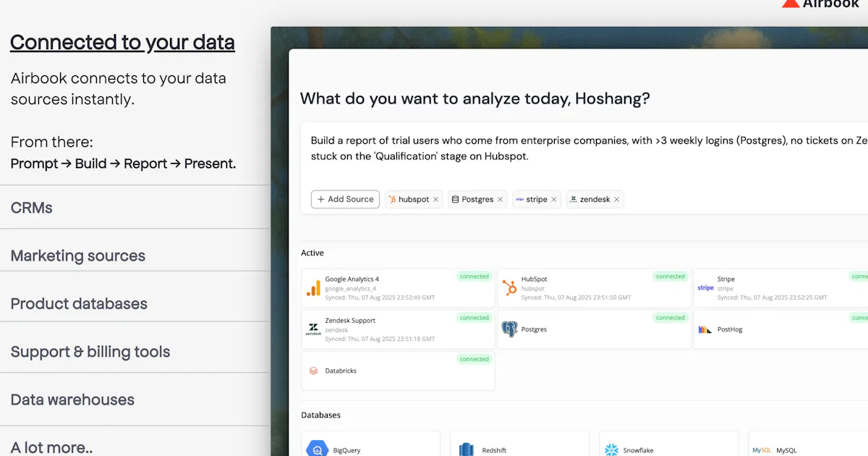Click the Snowflake database icon
The height and width of the screenshot is (456, 868).
612,450
